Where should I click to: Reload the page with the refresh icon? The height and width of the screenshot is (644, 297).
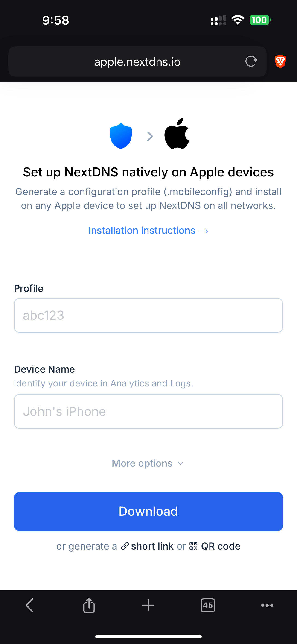pyautogui.click(x=251, y=61)
